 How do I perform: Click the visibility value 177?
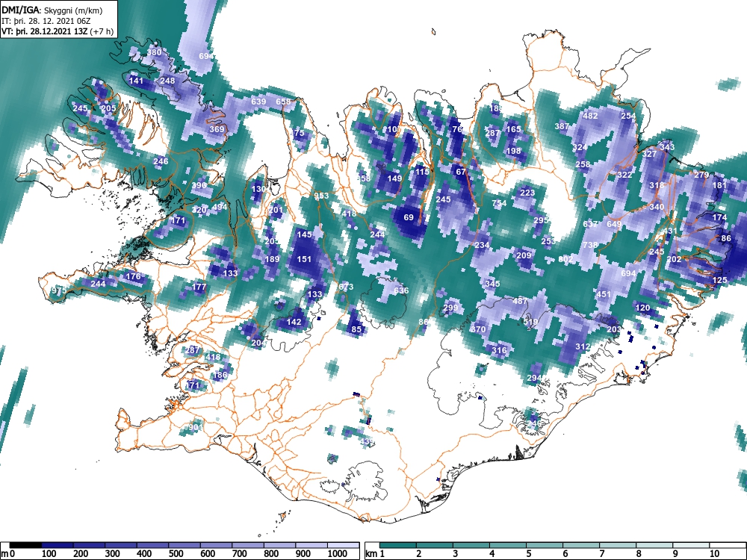click(x=199, y=287)
